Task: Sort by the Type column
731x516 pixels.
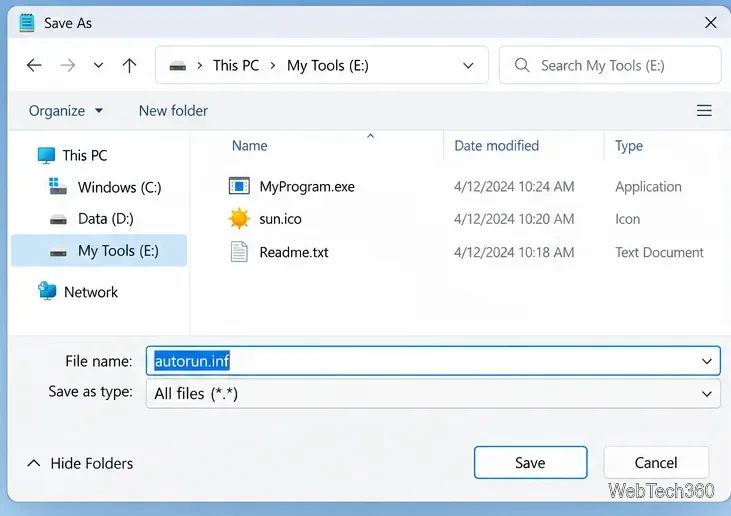Action: (x=628, y=146)
